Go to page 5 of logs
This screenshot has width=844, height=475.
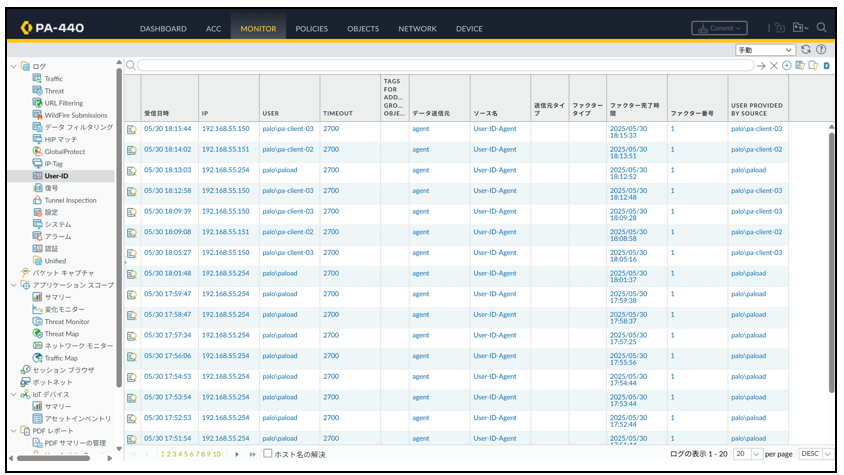click(x=186, y=455)
